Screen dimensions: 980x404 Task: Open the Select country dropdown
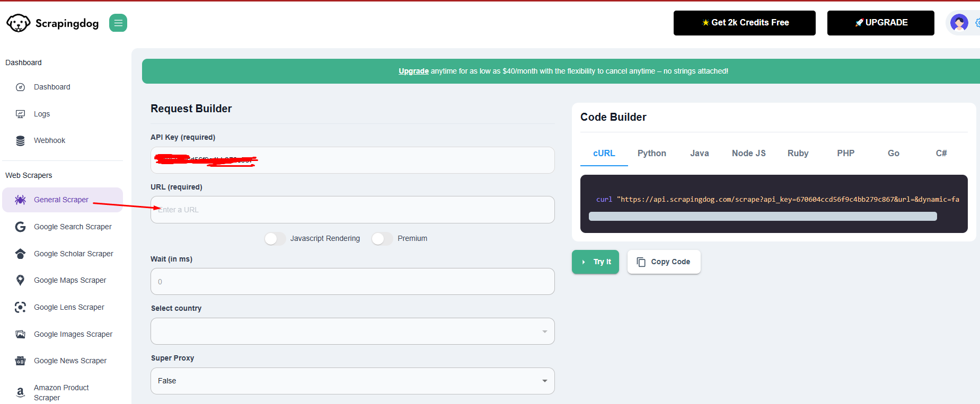(x=352, y=331)
